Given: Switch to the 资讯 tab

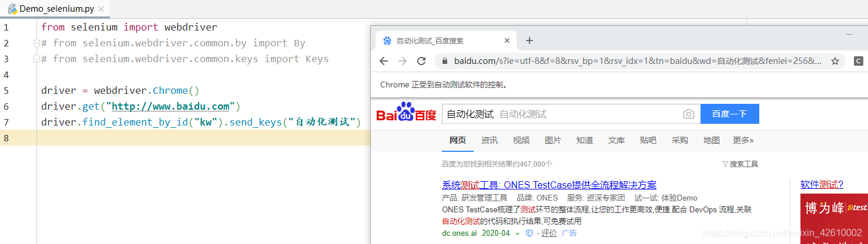Looking at the screenshot, I should (x=490, y=140).
